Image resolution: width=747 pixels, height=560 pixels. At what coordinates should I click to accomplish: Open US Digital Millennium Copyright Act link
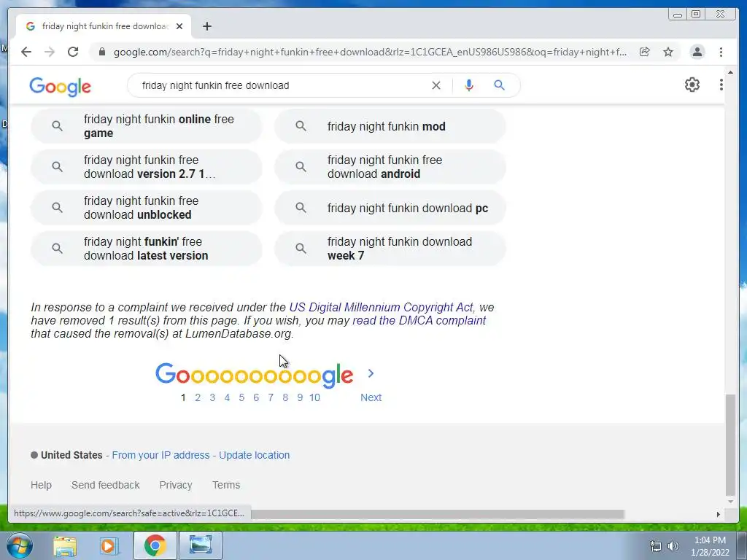(x=381, y=307)
